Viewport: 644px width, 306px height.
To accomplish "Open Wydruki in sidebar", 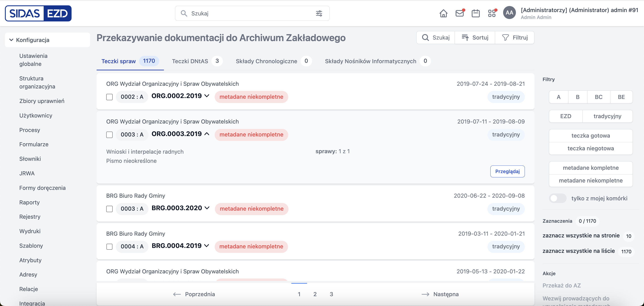I will [30, 231].
